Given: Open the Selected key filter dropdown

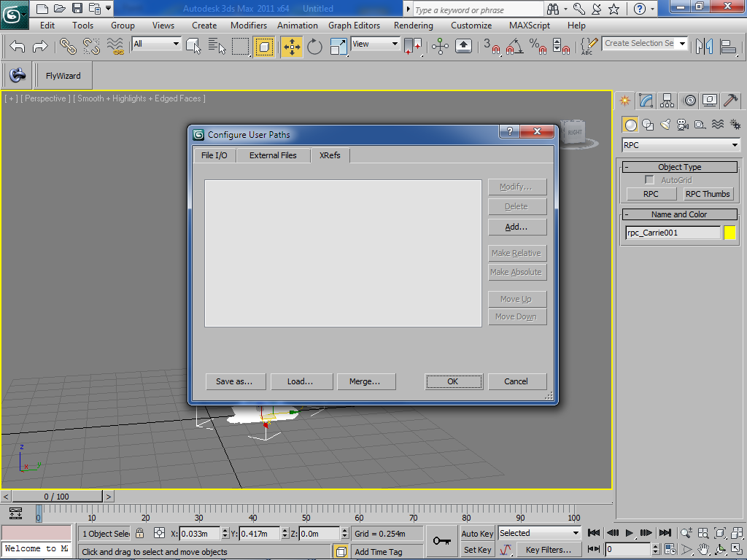Looking at the screenshot, I should tap(539, 533).
